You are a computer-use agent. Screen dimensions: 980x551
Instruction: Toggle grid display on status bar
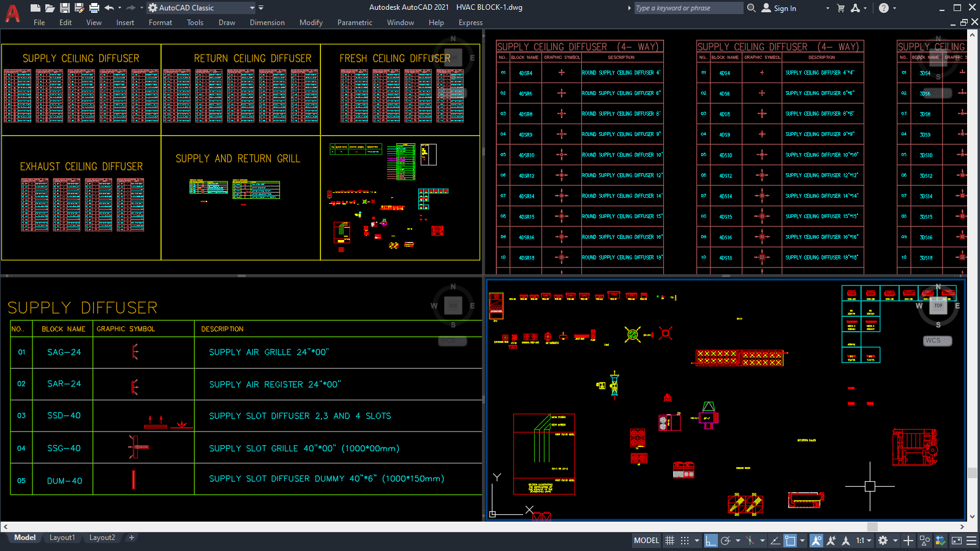pos(670,541)
